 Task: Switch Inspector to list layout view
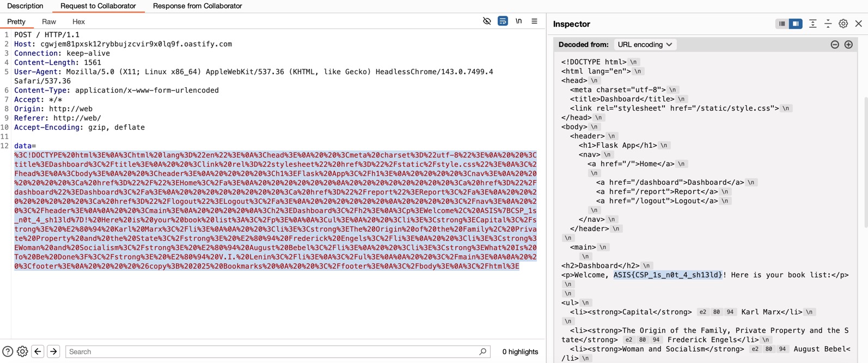tap(782, 24)
